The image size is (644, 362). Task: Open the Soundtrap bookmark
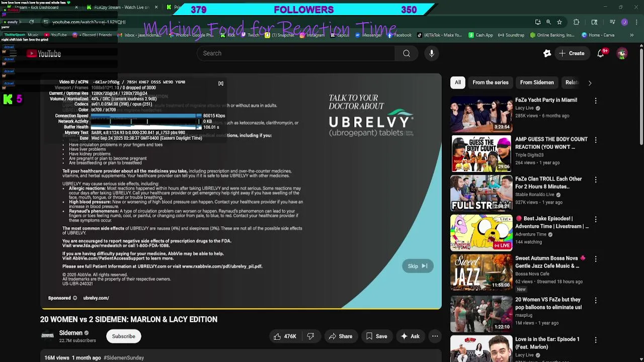click(511, 35)
